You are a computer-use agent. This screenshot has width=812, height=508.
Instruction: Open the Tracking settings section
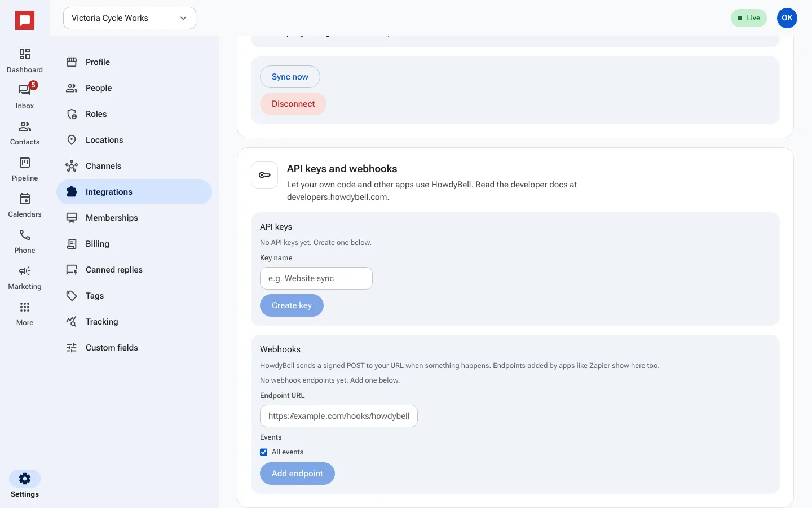pos(134,322)
